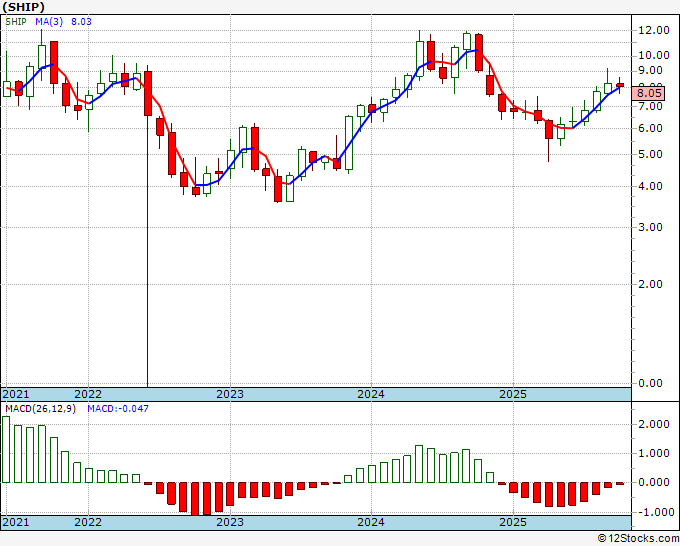Select the MACD:-0.047 value readout
The image size is (680, 546).
coord(118,409)
